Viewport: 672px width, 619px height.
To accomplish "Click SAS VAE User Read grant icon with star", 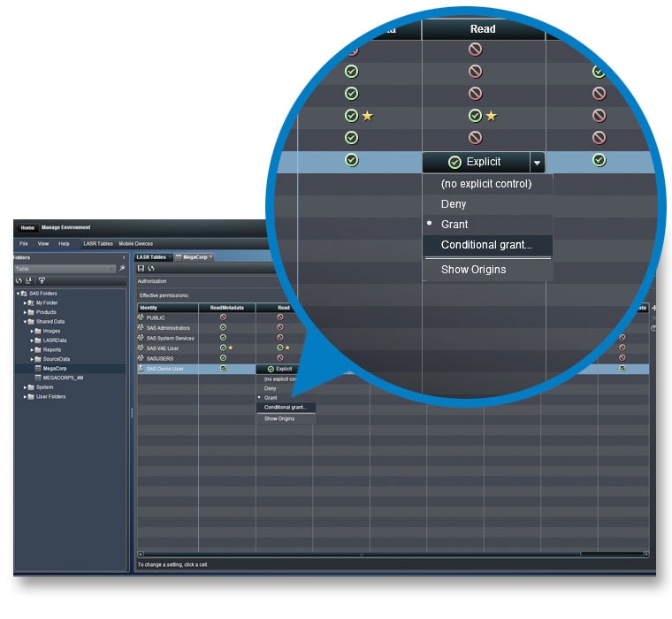I will click(x=280, y=348).
